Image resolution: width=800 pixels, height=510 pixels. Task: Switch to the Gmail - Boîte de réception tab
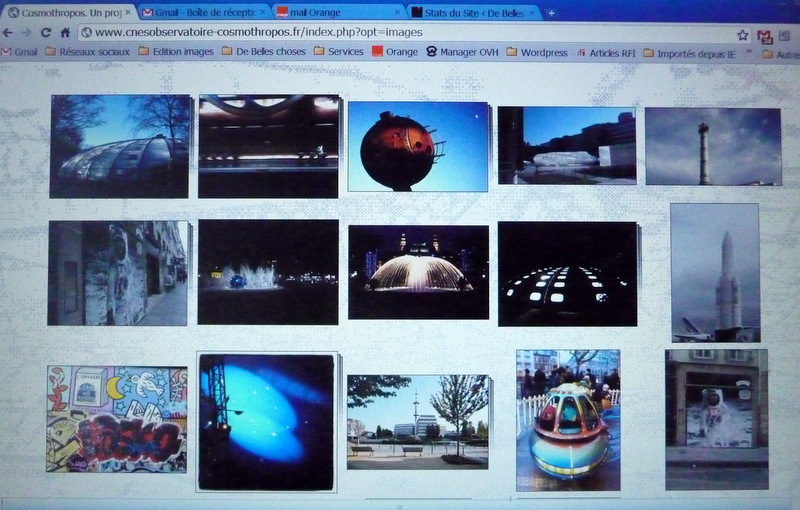coord(204,12)
